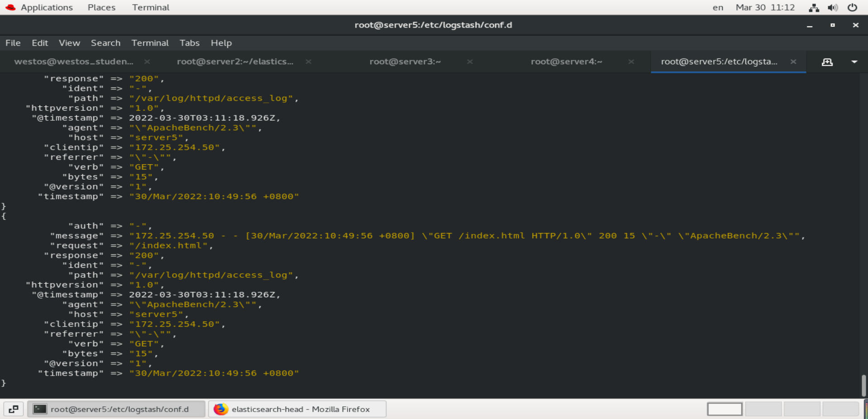Expand the tab list dropdown arrow
This screenshot has width=868, height=419.
point(854,62)
